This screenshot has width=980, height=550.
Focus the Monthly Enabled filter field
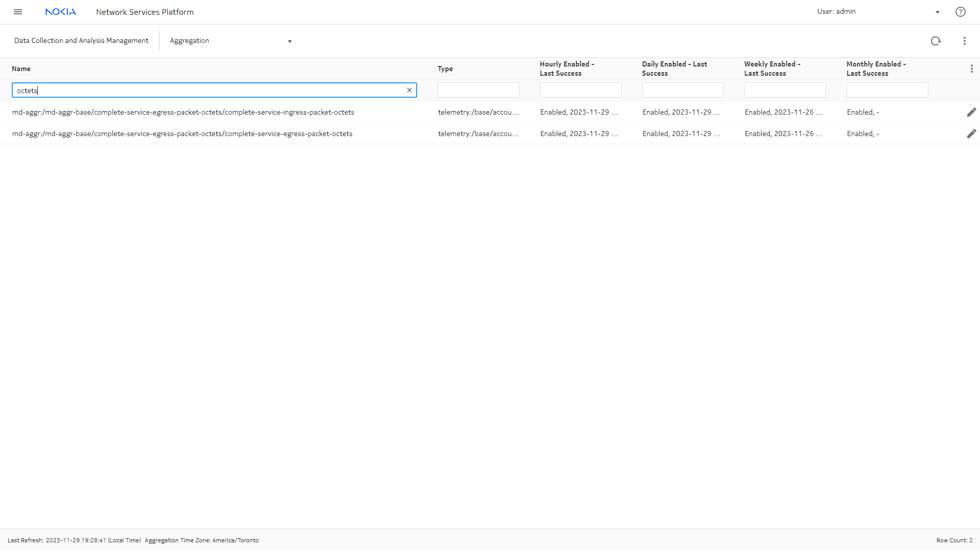pyautogui.click(x=887, y=90)
